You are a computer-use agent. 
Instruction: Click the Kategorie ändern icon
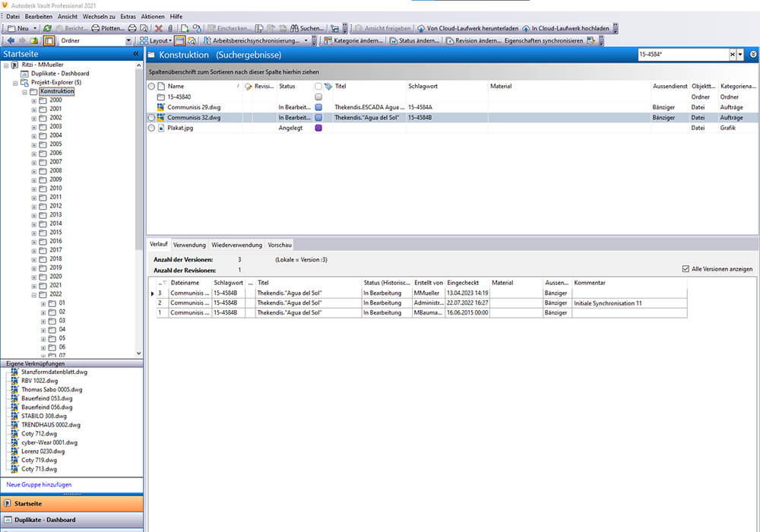pyautogui.click(x=328, y=41)
